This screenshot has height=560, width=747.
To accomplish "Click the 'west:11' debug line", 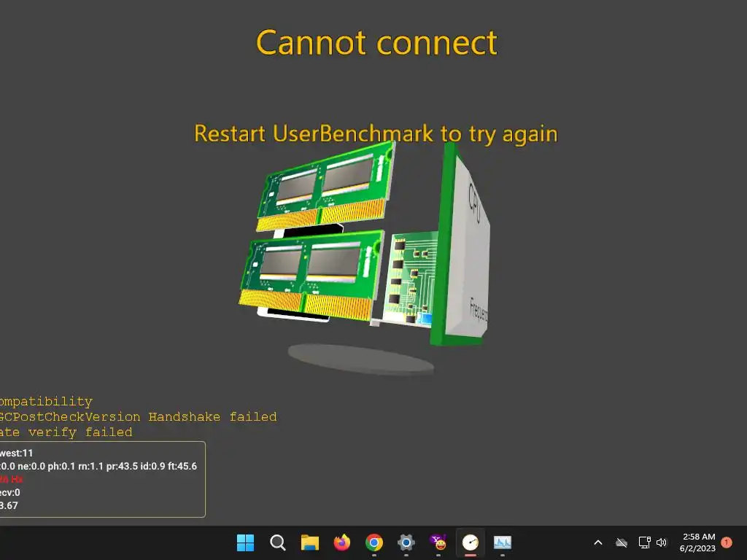I will pos(16,453).
